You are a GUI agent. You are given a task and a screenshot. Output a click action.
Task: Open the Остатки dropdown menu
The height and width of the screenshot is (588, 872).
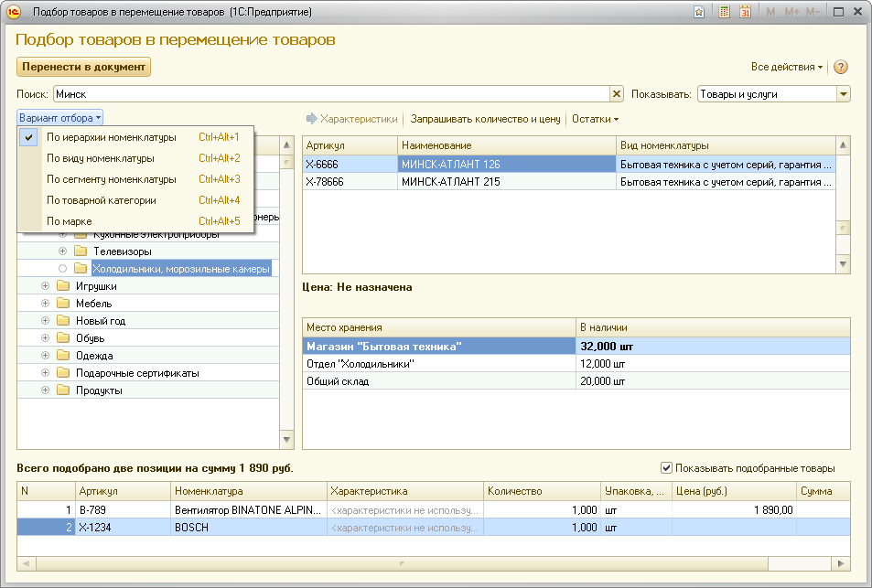point(595,119)
